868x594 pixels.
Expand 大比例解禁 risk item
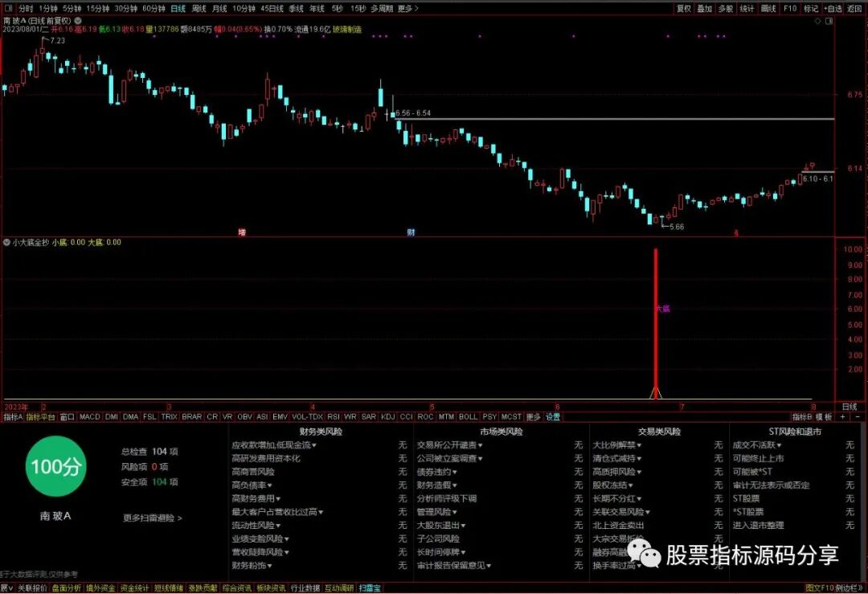pyautogui.click(x=616, y=445)
